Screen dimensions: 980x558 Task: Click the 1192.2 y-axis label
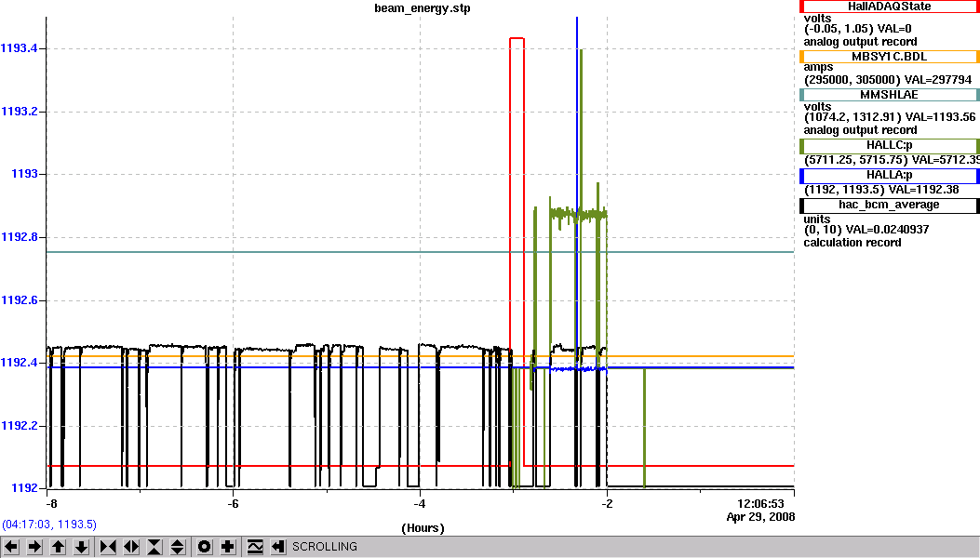[x=19, y=426]
